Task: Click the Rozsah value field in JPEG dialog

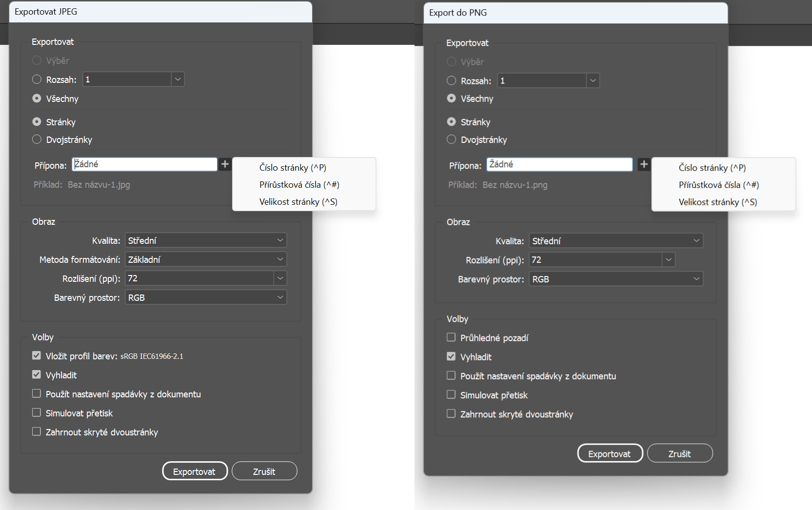Action: (127, 79)
